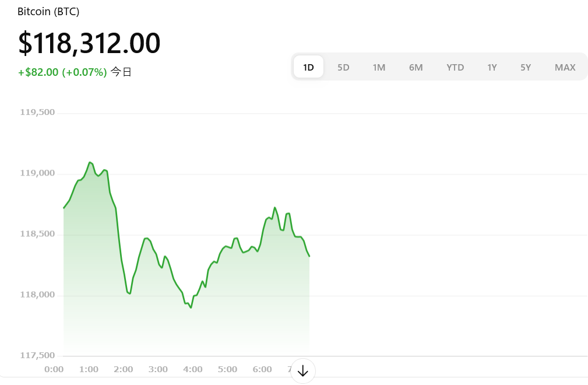588x385 pixels.
Task: Select the YTD chart range
Action: (455, 67)
